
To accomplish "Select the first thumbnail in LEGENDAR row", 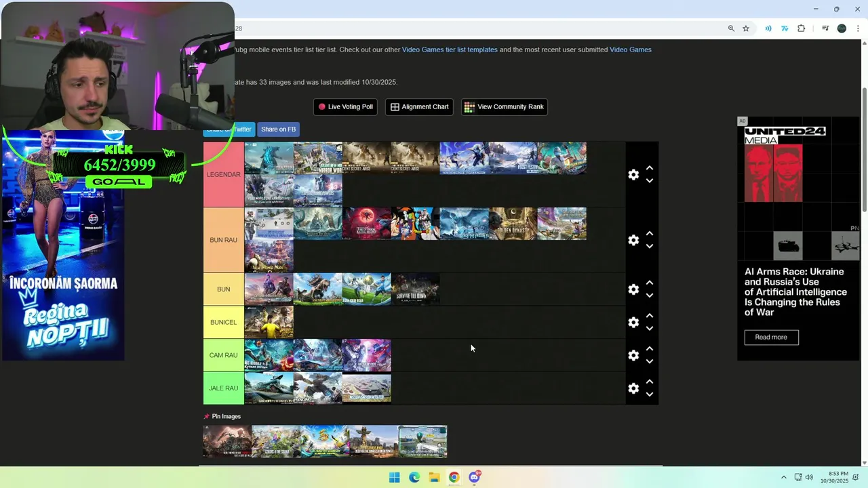I will click(x=269, y=158).
